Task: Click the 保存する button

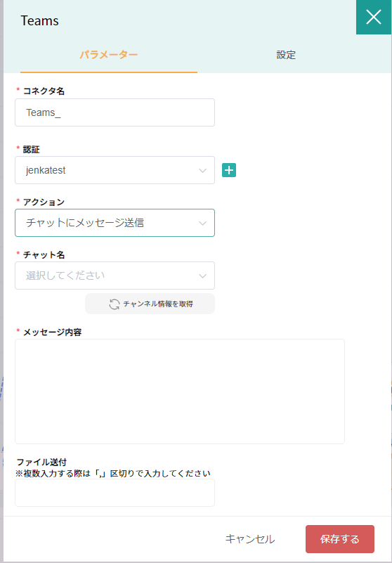Action: 339,539
